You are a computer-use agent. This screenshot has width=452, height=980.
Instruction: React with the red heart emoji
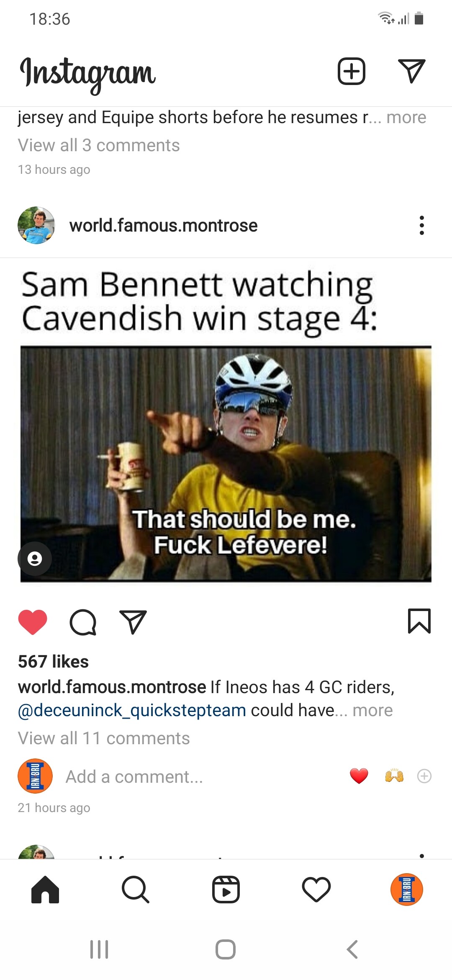point(359,776)
